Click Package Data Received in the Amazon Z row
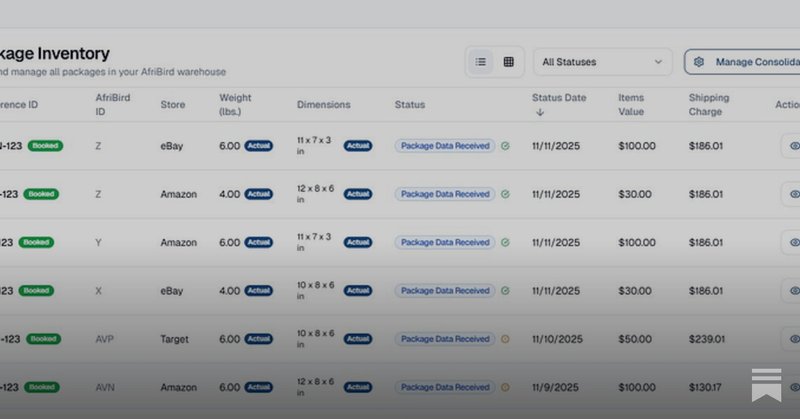 [445, 194]
